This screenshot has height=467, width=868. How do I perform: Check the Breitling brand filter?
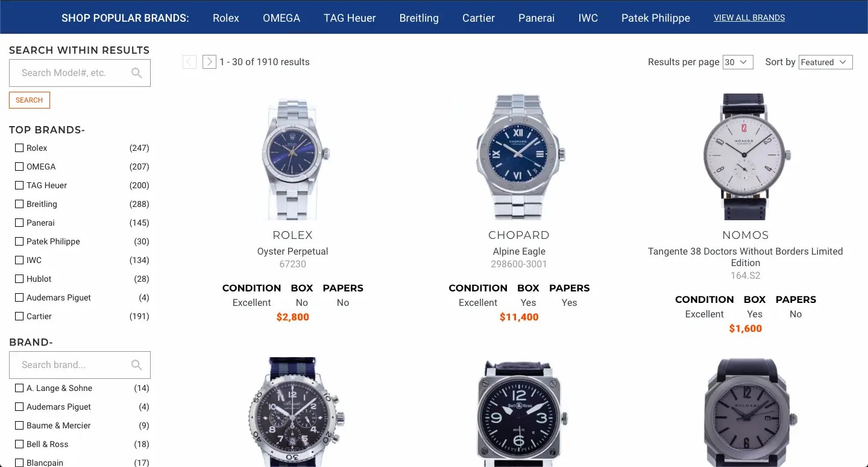point(19,204)
